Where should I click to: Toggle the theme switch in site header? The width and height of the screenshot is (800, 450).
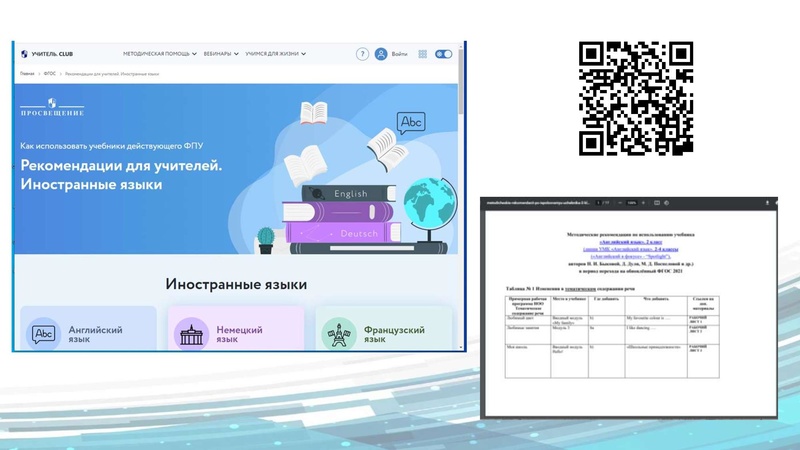[443, 54]
